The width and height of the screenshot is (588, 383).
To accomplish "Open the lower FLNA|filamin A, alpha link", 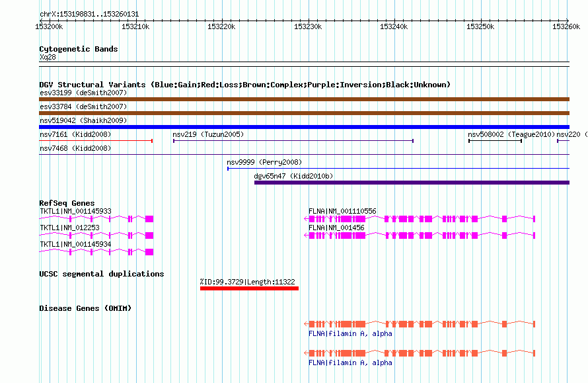I will (x=350, y=363).
